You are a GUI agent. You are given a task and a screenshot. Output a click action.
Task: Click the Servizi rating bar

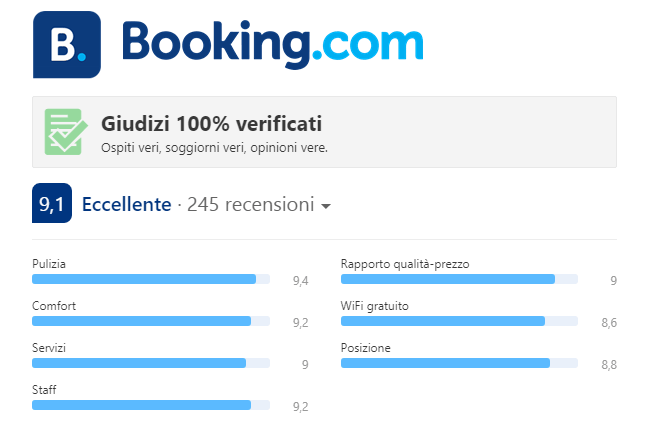151,363
